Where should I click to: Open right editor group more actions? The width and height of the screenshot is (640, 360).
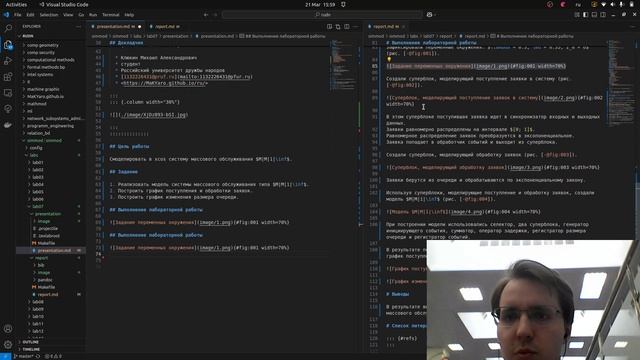coord(633,27)
